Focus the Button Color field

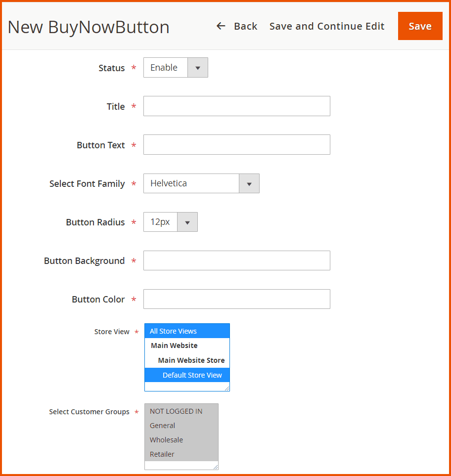click(x=236, y=299)
